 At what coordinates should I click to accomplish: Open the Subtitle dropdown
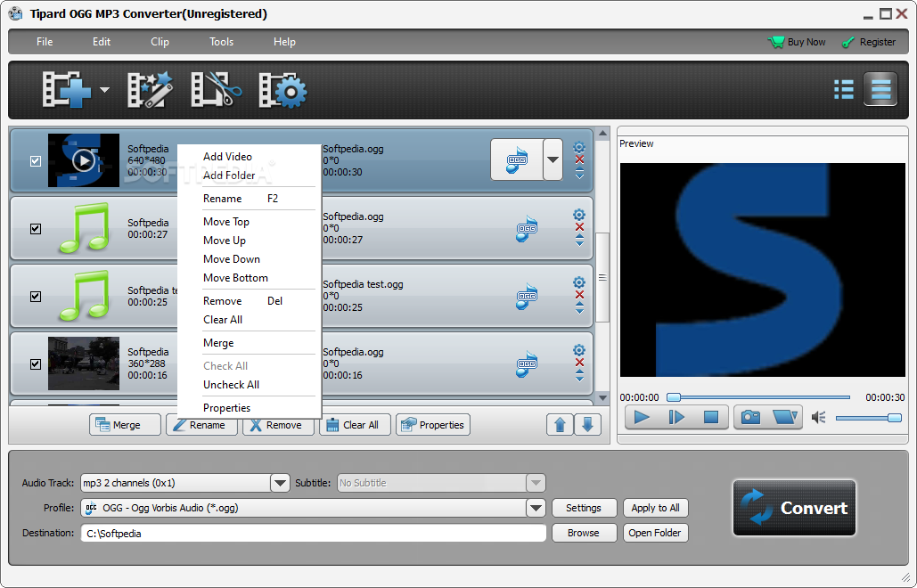tap(535, 483)
